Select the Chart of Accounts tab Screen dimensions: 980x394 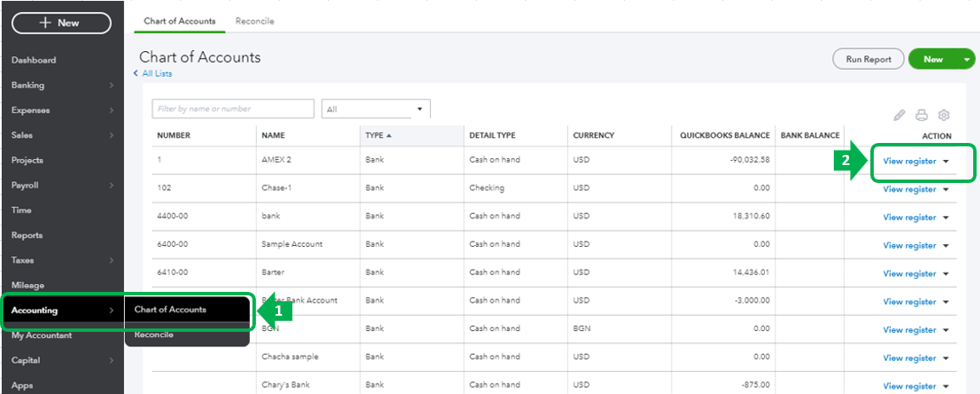(x=179, y=20)
